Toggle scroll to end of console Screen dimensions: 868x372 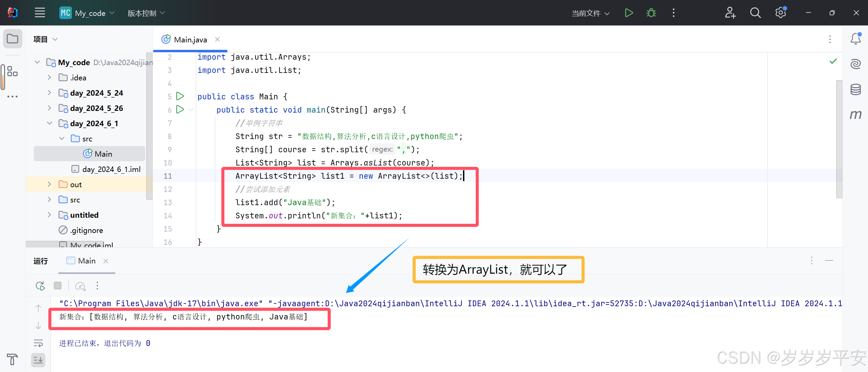tap(38, 360)
